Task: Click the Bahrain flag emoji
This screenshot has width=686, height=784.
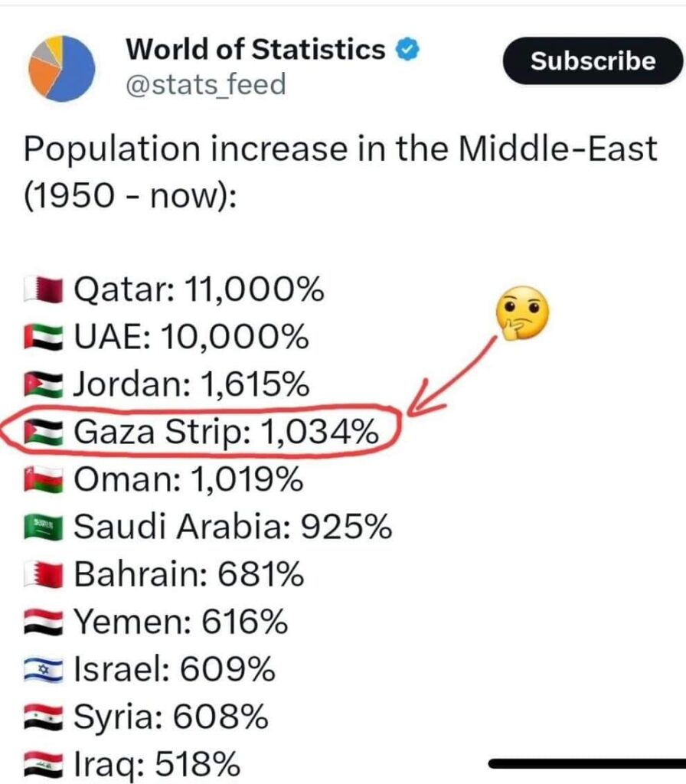Action: coord(44,574)
